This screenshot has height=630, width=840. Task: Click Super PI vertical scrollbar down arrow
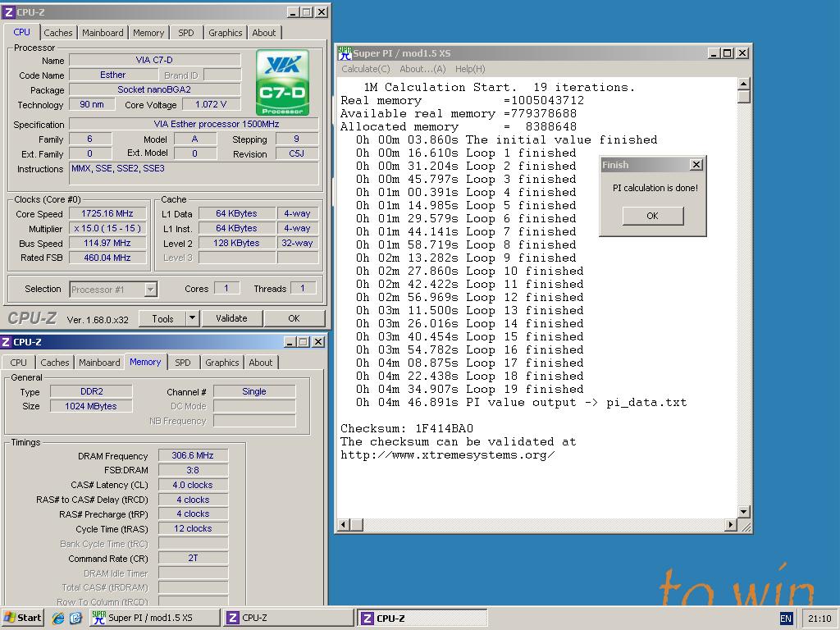[x=743, y=512]
